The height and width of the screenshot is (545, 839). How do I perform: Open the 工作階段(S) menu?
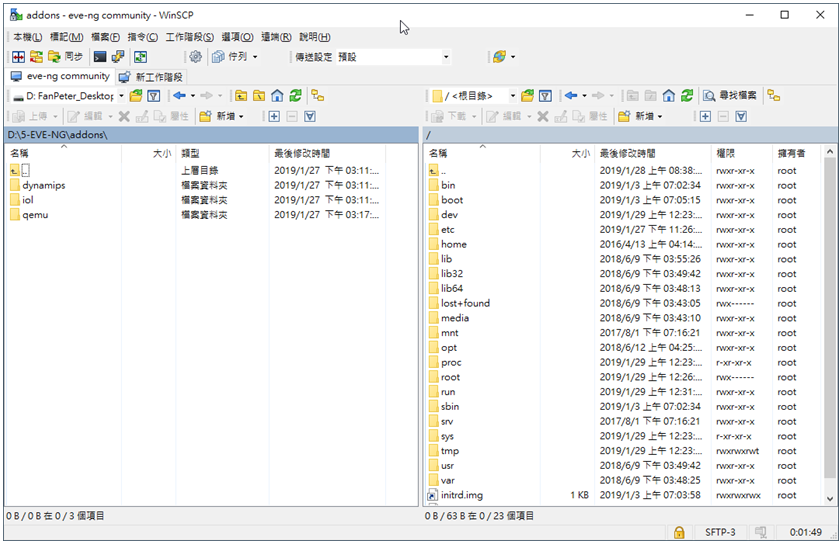pyautogui.click(x=189, y=37)
